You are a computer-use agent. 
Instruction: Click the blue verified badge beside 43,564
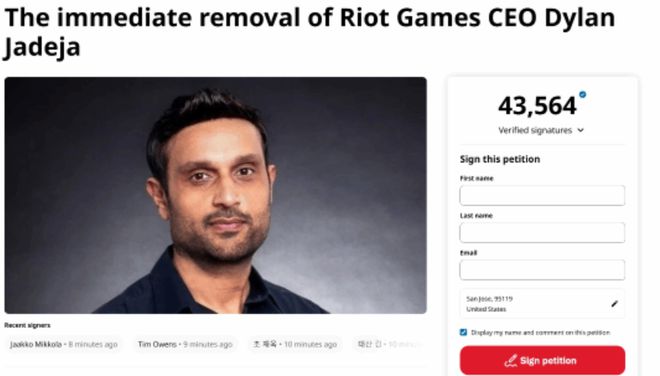coord(583,94)
